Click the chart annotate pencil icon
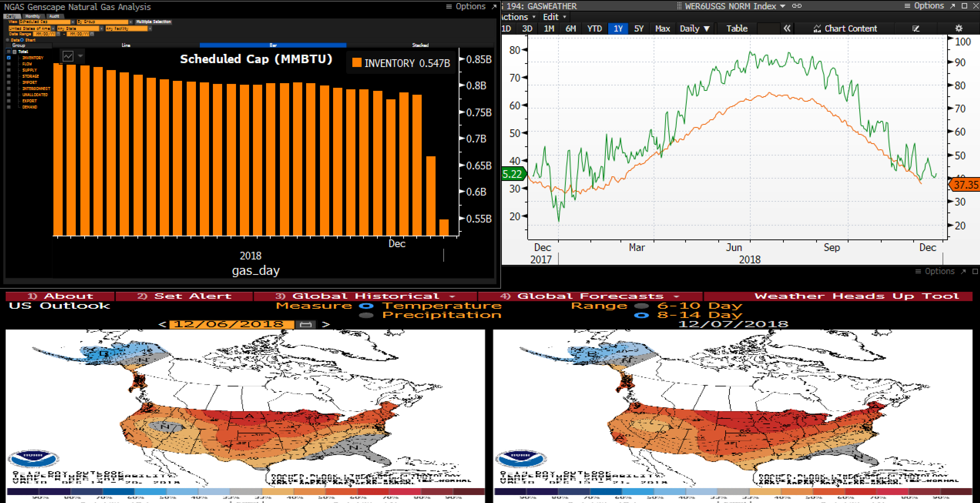 point(916,28)
